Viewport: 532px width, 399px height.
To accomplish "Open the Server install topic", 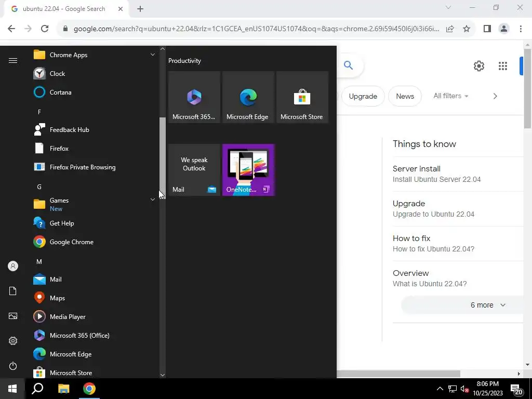I will pos(458,174).
